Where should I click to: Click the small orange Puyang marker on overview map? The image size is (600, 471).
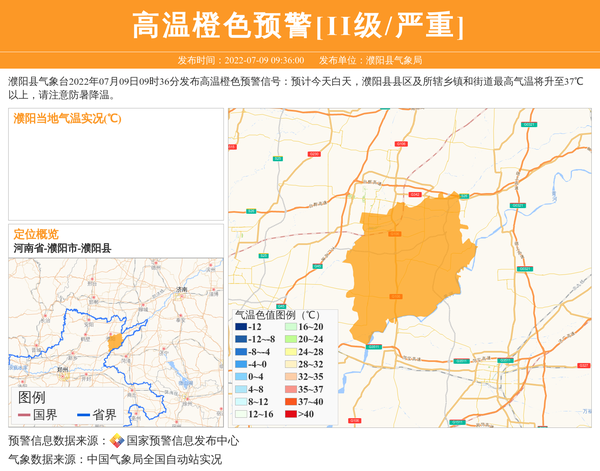coord(115,342)
